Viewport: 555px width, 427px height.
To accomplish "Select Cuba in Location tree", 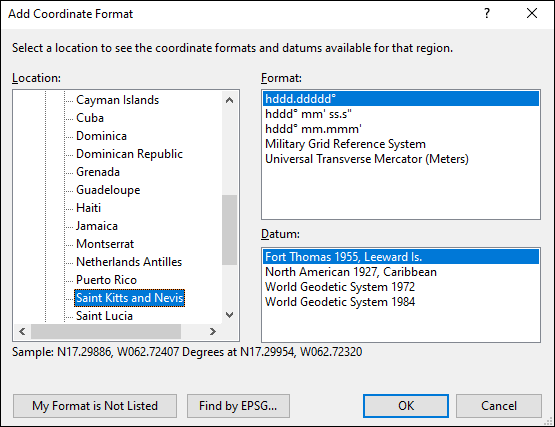I will [x=90, y=118].
